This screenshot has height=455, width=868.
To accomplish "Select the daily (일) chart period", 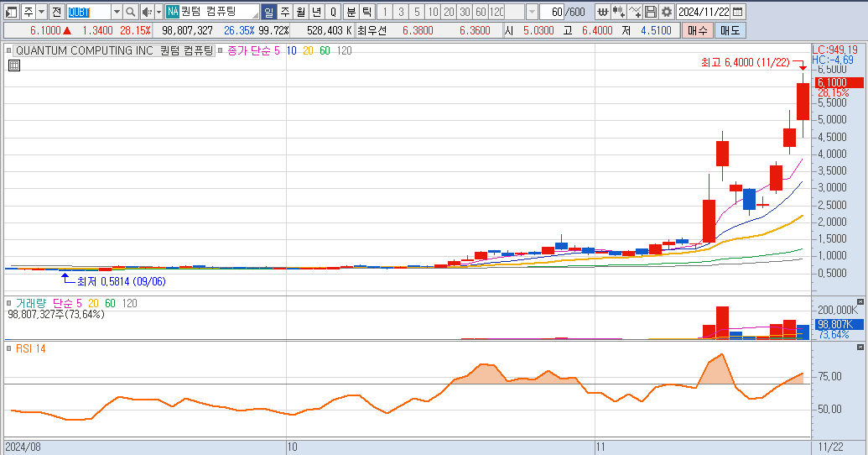I will (x=268, y=12).
